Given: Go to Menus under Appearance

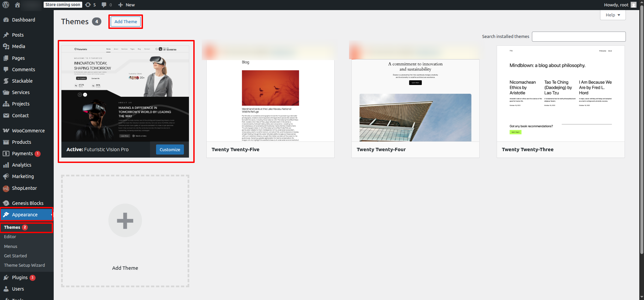Looking at the screenshot, I should 11,246.
